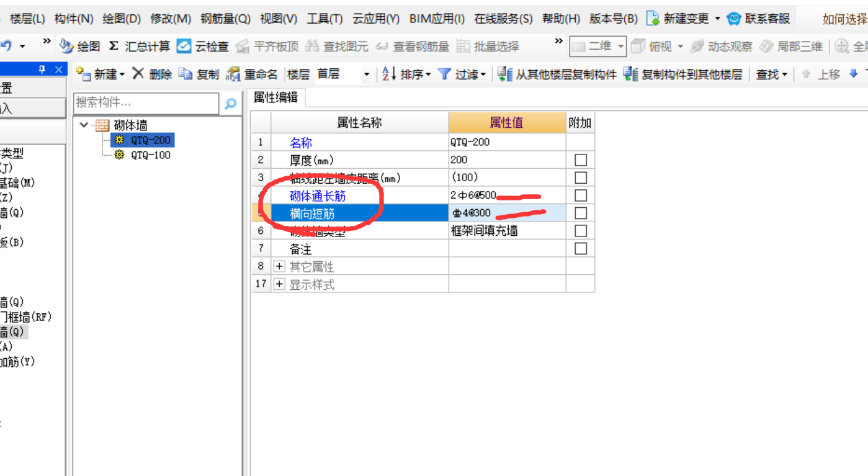Expand the 其它属性 property group
The width and height of the screenshot is (868, 476).
[x=279, y=266]
